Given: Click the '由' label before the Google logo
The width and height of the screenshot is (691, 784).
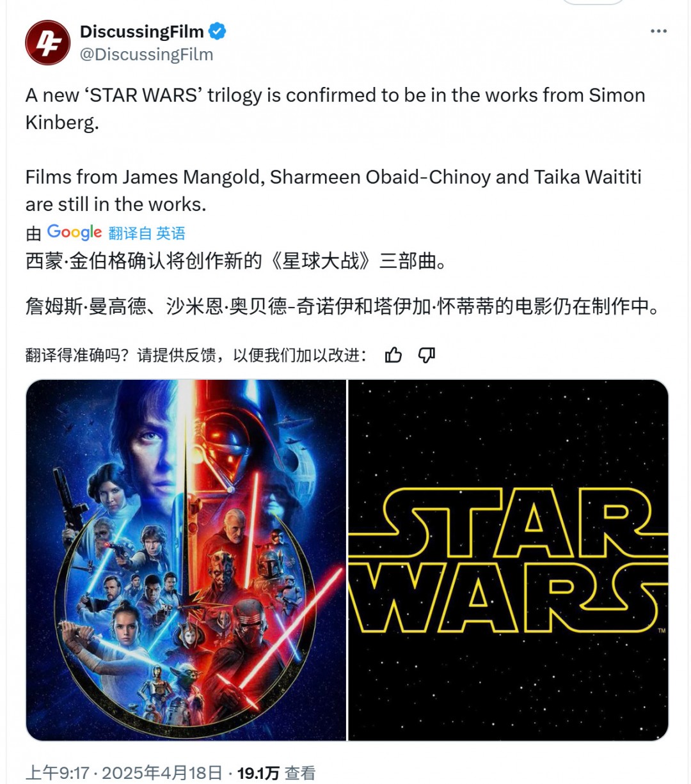Looking at the screenshot, I should (33, 234).
